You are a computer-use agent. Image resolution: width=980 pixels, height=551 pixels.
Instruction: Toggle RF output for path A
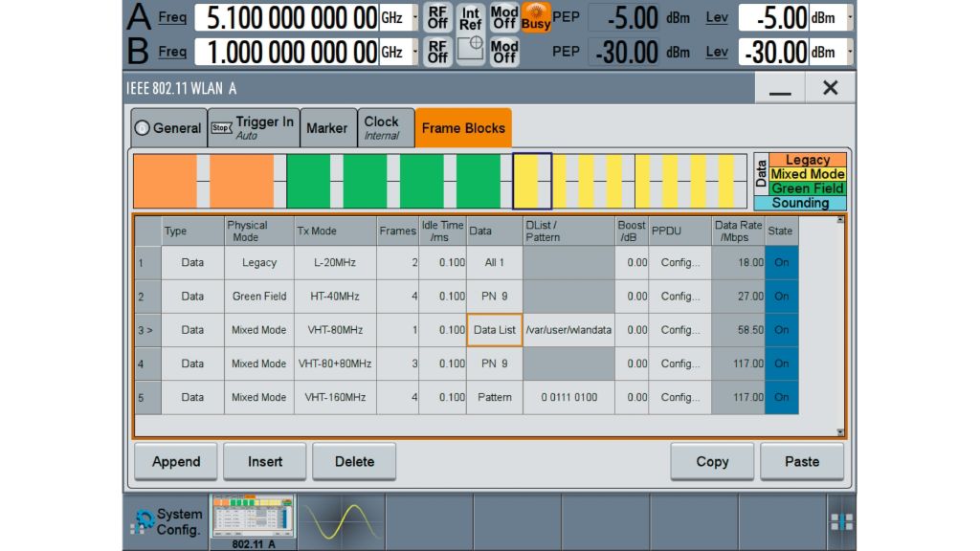coord(436,17)
